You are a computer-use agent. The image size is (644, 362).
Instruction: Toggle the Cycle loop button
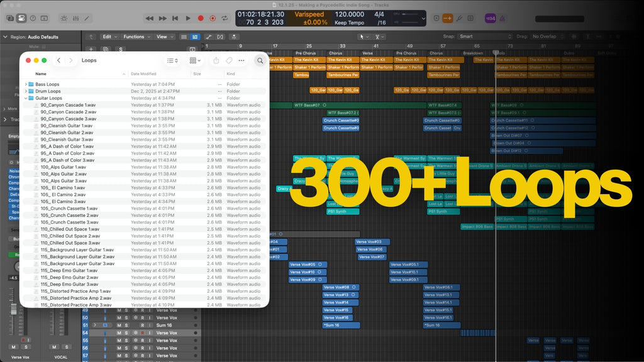tap(225, 18)
